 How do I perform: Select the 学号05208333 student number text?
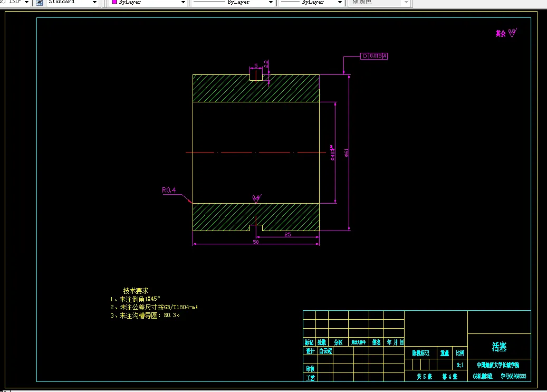pos(514,376)
